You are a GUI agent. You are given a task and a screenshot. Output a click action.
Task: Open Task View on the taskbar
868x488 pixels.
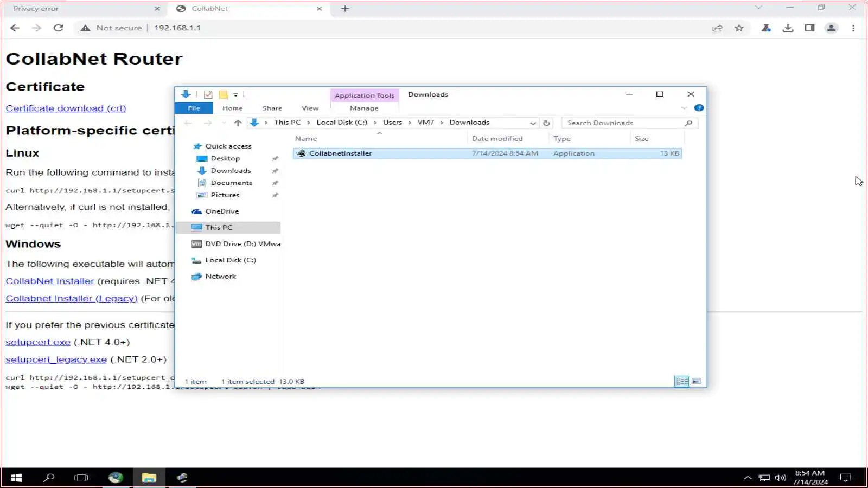pyautogui.click(x=81, y=478)
